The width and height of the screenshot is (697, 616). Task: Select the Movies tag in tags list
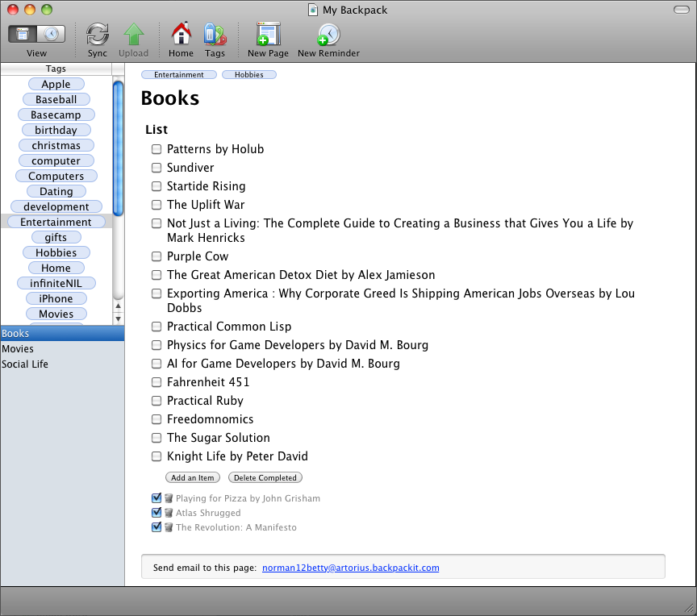(56, 314)
